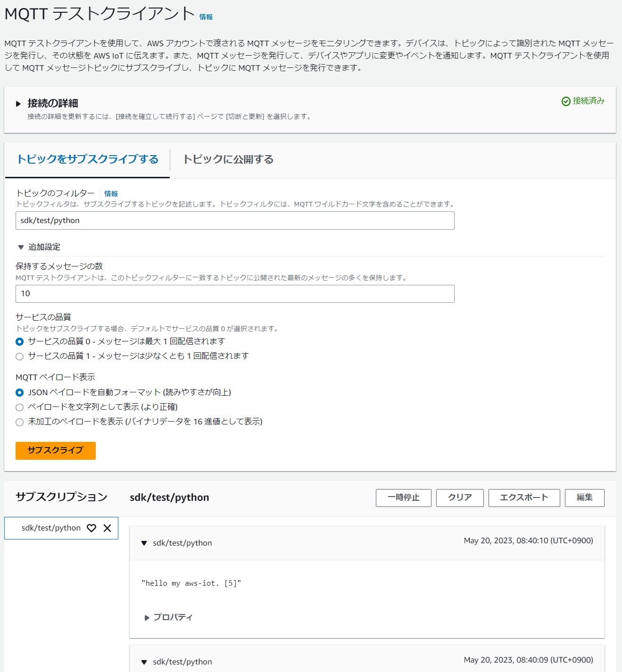Clear messages using the クリア button
Screen dimensions: 622x672
tap(459, 498)
